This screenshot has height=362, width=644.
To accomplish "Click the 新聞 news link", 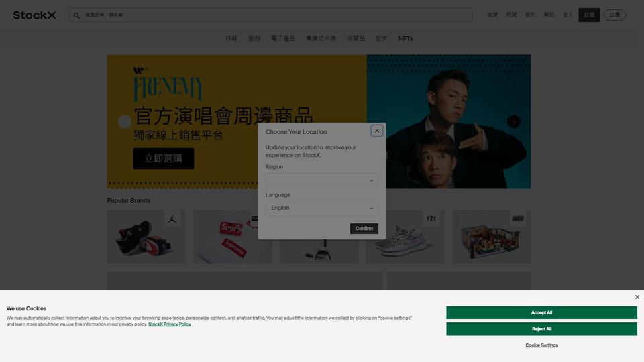I will 511,15.
